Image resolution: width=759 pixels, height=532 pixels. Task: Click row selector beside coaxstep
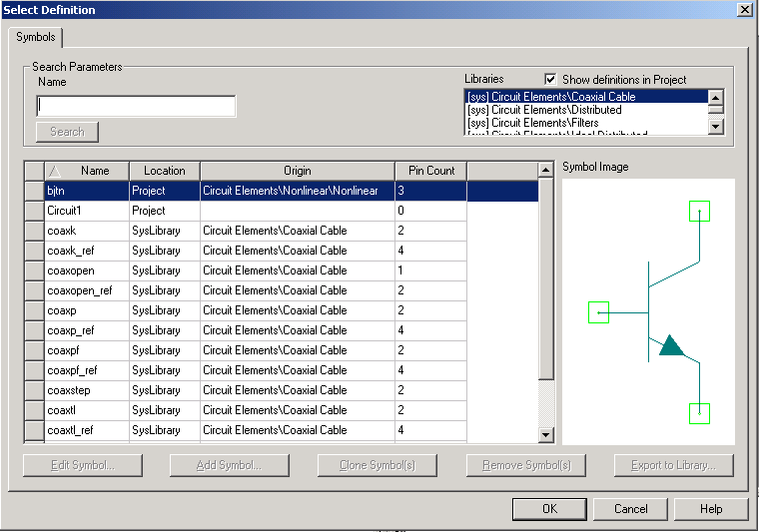click(x=33, y=390)
